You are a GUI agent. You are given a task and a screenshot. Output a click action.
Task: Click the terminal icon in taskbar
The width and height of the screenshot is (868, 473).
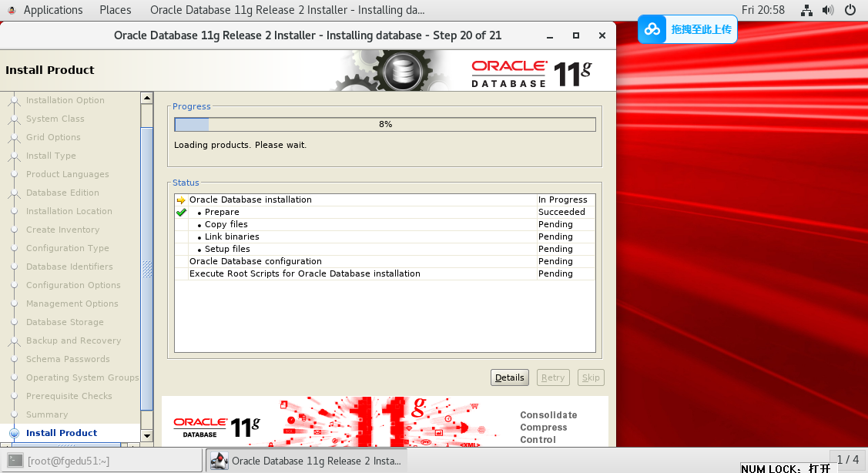click(x=15, y=460)
